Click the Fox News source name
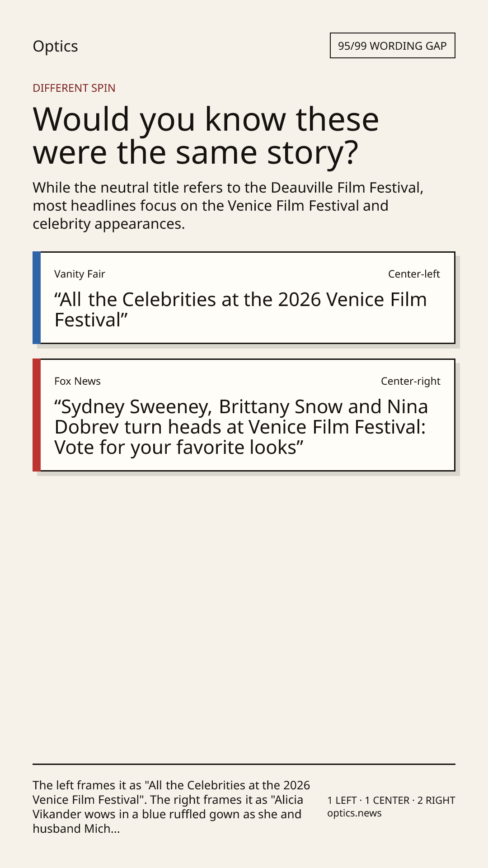This screenshot has height=868, width=488. pos(77,381)
